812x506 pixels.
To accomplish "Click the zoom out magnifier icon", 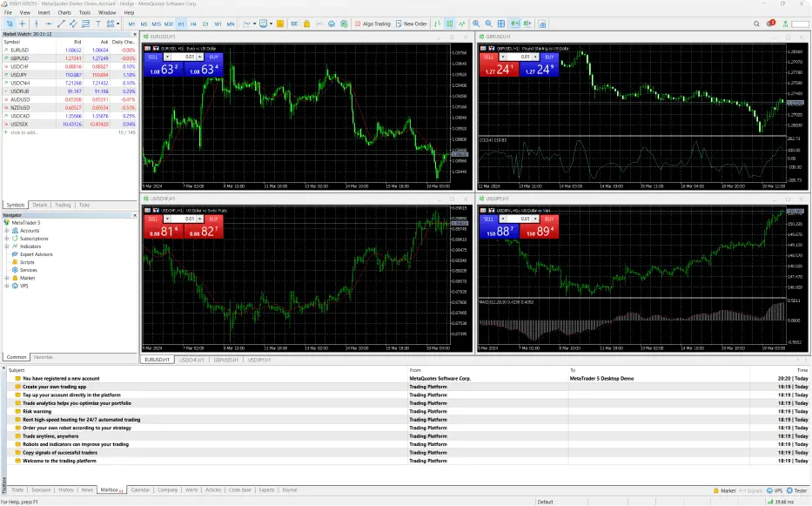I will point(487,24).
